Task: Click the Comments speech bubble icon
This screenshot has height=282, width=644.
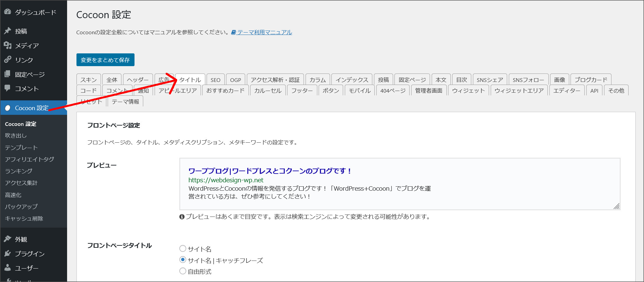Action: pyautogui.click(x=7, y=88)
